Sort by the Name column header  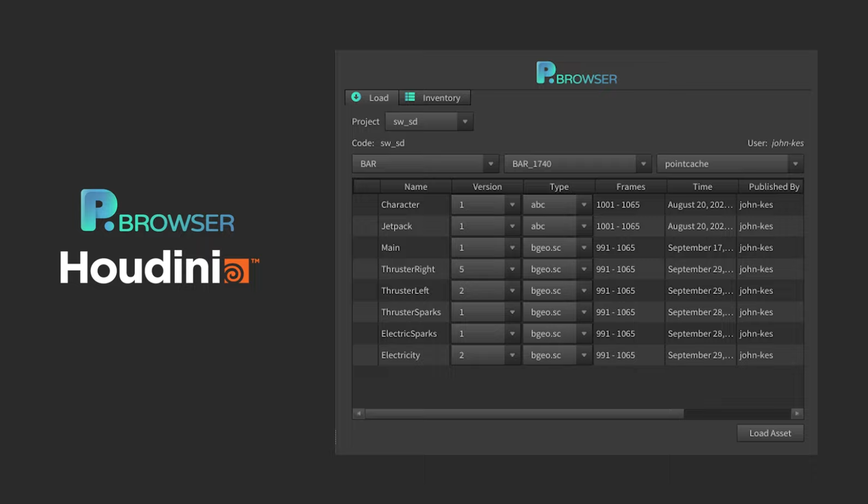pos(415,186)
